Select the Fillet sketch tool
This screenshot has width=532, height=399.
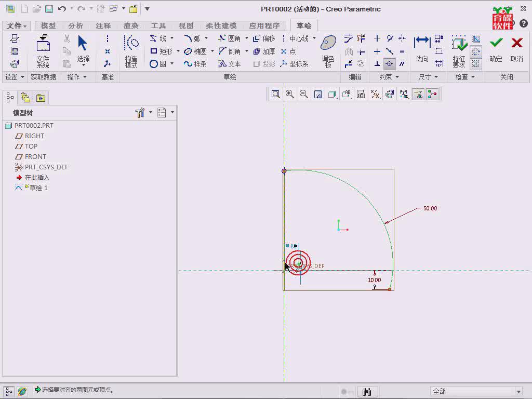pyautogui.click(x=229, y=38)
